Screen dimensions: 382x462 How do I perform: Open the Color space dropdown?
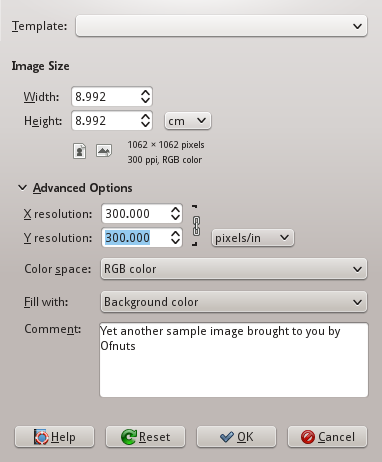point(234,269)
